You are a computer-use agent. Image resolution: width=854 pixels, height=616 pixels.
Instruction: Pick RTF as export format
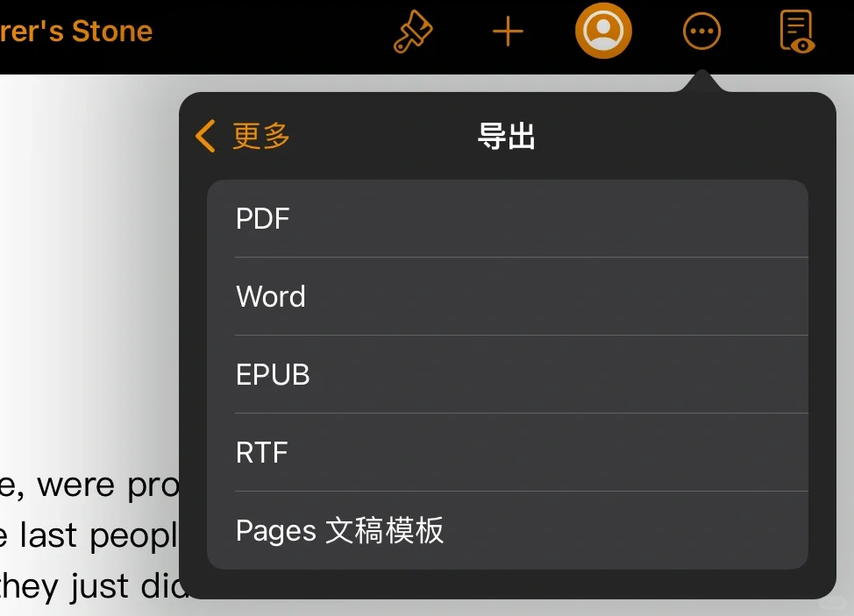508,452
